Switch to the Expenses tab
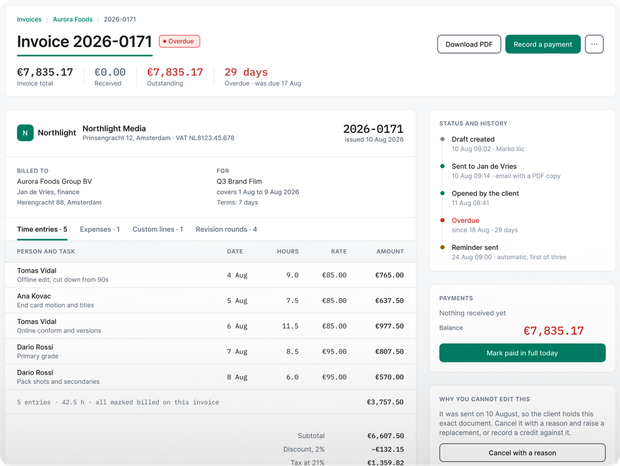This screenshot has width=620, height=466. 100,229
